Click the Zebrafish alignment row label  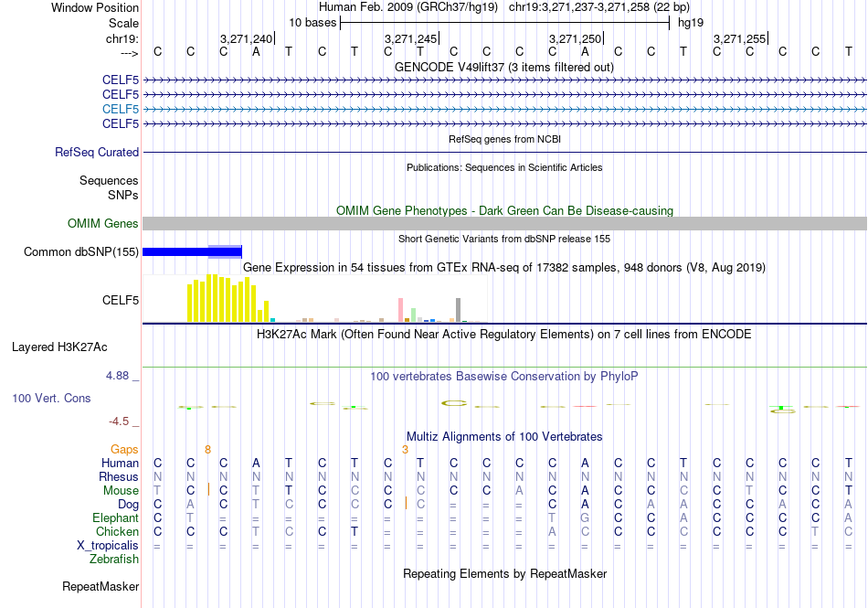(x=114, y=560)
